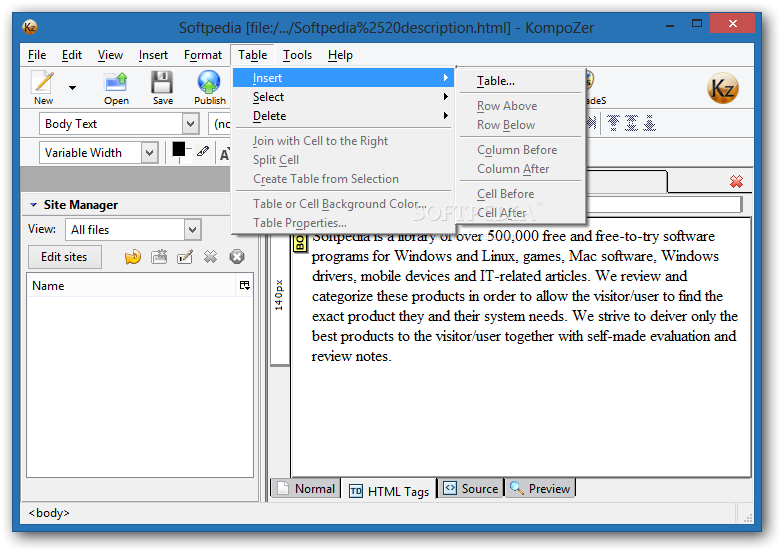
Task: Open the View menu
Action: pyautogui.click(x=110, y=55)
